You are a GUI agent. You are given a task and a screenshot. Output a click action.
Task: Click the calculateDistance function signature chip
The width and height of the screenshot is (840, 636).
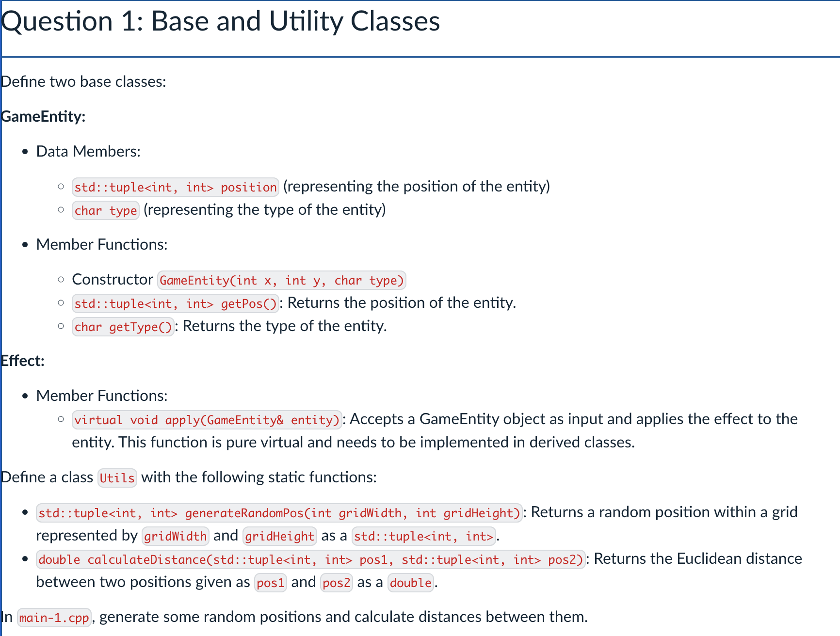pyautogui.click(x=310, y=559)
